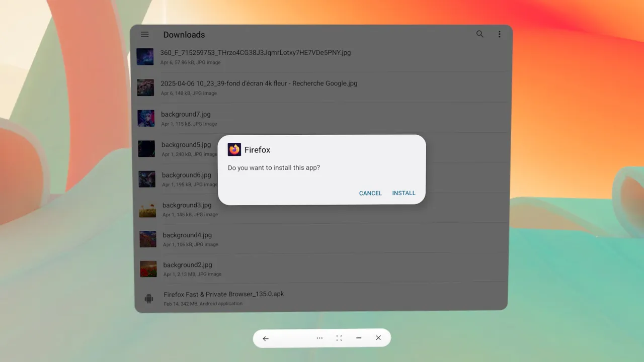Open the navigation drawer hamburger icon

145,34
